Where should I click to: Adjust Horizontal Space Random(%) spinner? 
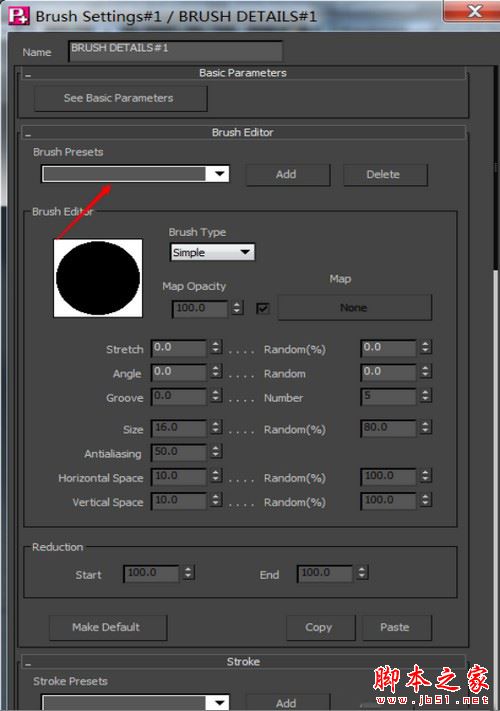tap(425, 476)
